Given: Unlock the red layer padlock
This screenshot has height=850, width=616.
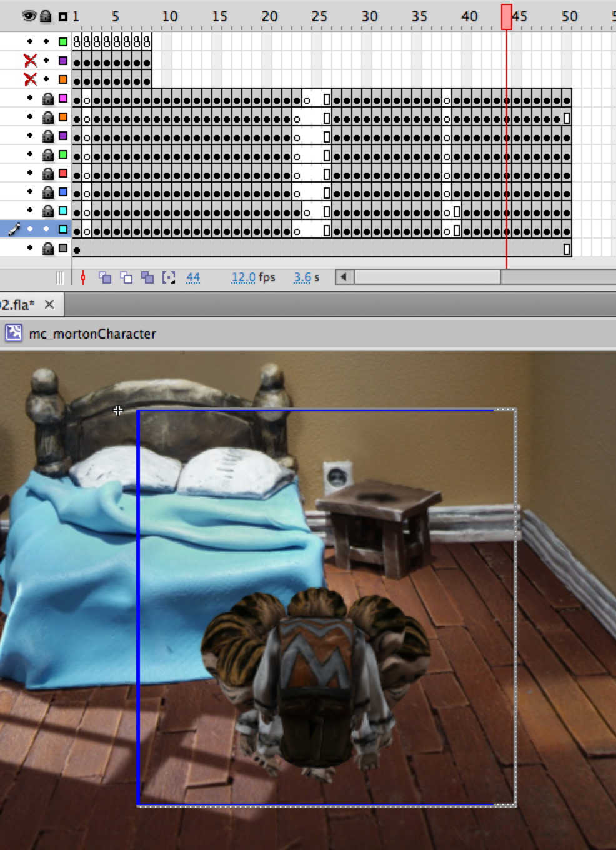Looking at the screenshot, I should coord(47,174).
